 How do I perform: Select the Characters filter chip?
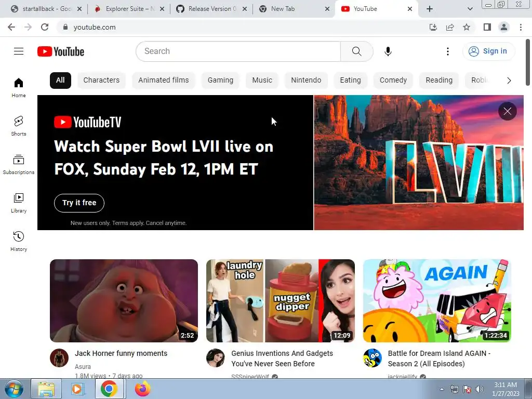(101, 81)
